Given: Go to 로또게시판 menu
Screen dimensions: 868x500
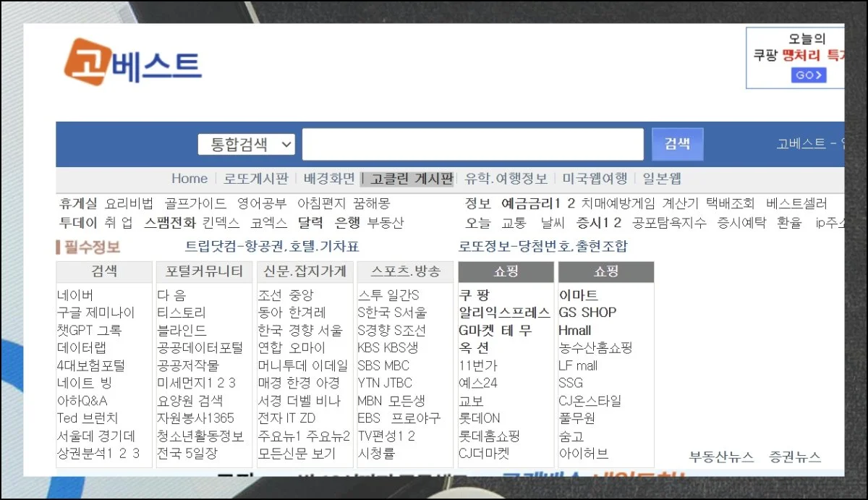Looking at the screenshot, I should click(256, 179).
